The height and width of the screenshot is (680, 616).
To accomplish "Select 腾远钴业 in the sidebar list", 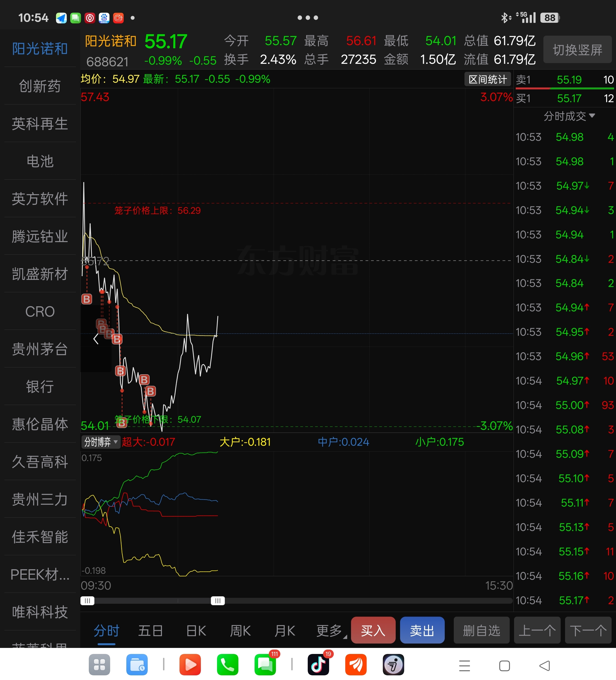I will pyautogui.click(x=40, y=236).
